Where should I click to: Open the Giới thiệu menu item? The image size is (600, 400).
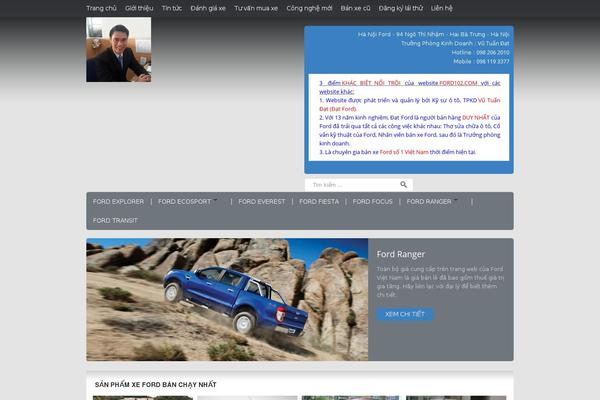pyautogui.click(x=139, y=8)
